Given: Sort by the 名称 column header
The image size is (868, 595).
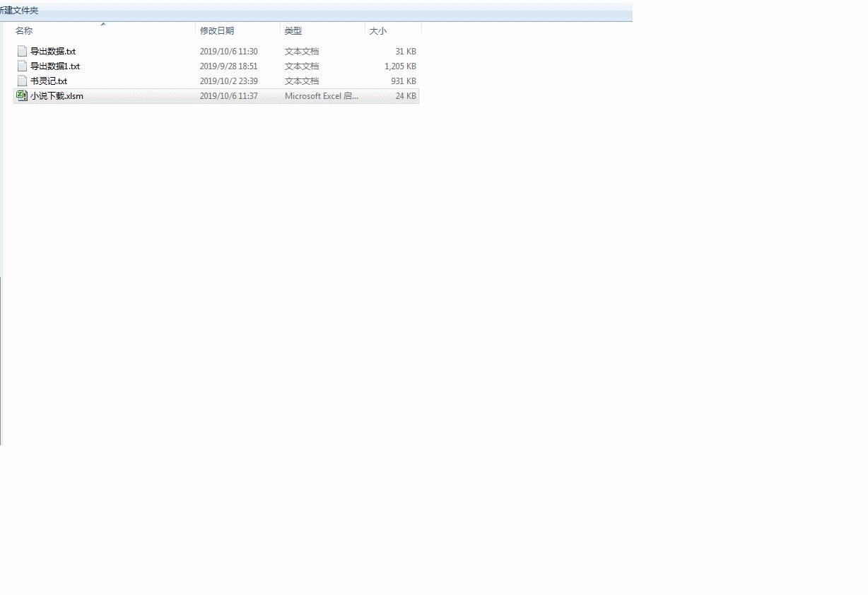Looking at the screenshot, I should coord(24,31).
